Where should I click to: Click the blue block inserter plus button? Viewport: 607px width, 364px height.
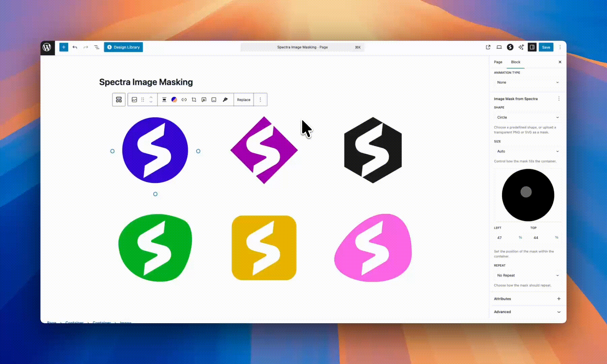(x=64, y=47)
